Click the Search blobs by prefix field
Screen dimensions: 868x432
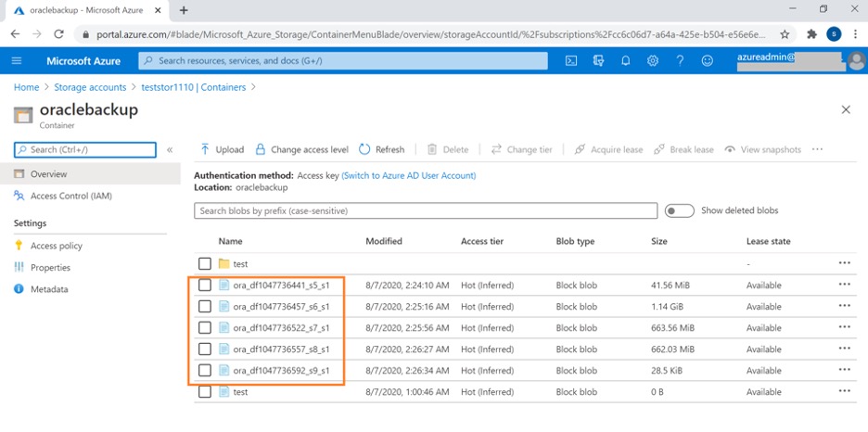click(x=426, y=210)
